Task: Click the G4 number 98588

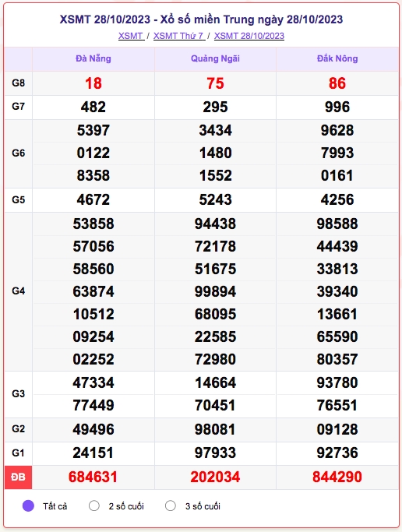Action: (337, 224)
